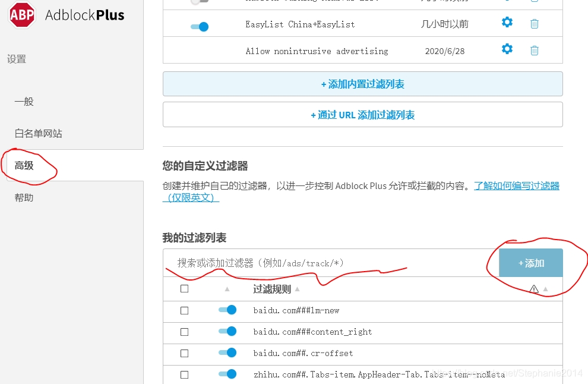Image resolution: width=588 pixels, height=384 pixels.
Task: Click 通过 URL 添加过滤列表 button
Action: 363,115
